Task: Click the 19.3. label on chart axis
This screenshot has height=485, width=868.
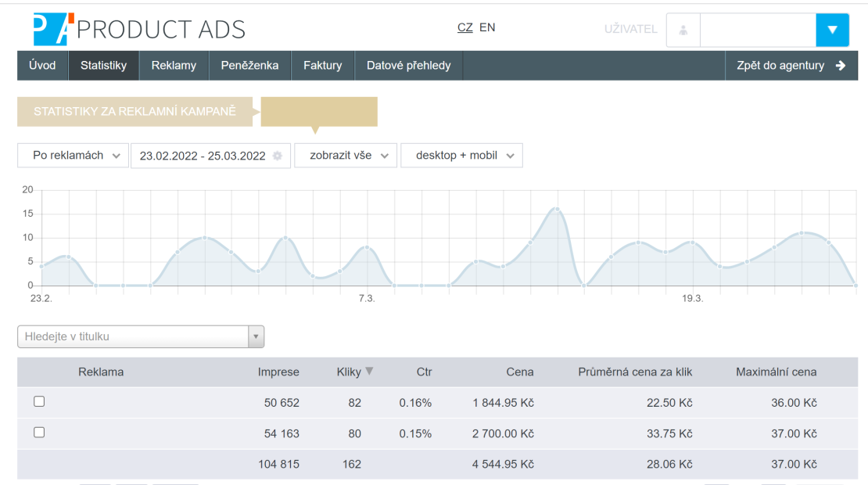Action: [x=692, y=298]
